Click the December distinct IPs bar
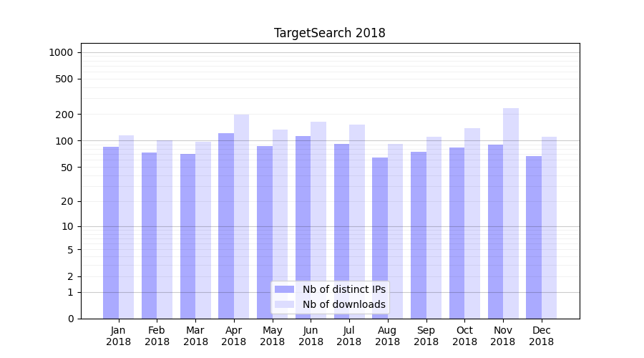Viewport: 644px width, 358px height. coord(534,237)
